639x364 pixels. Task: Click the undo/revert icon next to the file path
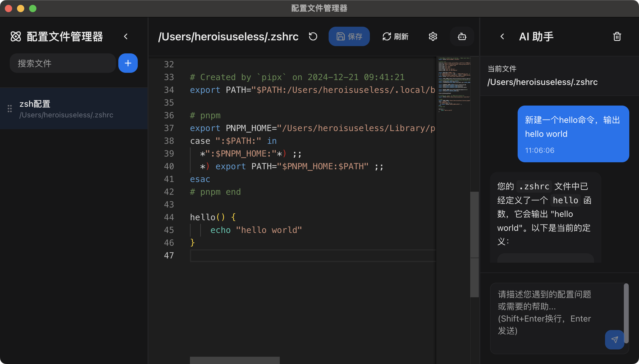click(313, 36)
